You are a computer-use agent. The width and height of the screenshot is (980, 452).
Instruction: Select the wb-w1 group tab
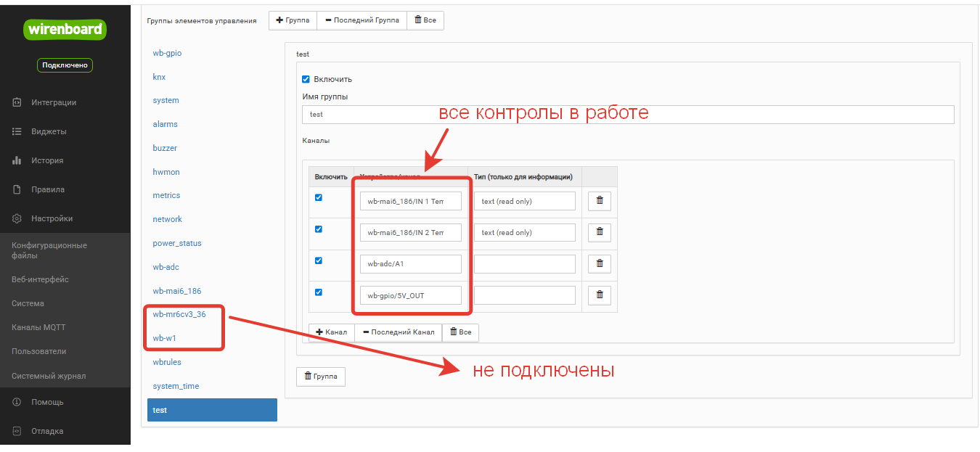165,338
